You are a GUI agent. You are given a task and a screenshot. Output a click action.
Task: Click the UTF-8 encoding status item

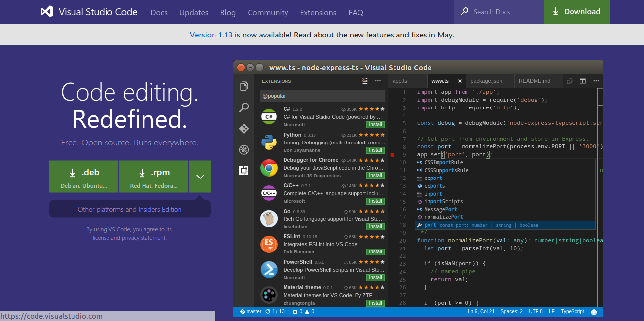(x=536, y=312)
